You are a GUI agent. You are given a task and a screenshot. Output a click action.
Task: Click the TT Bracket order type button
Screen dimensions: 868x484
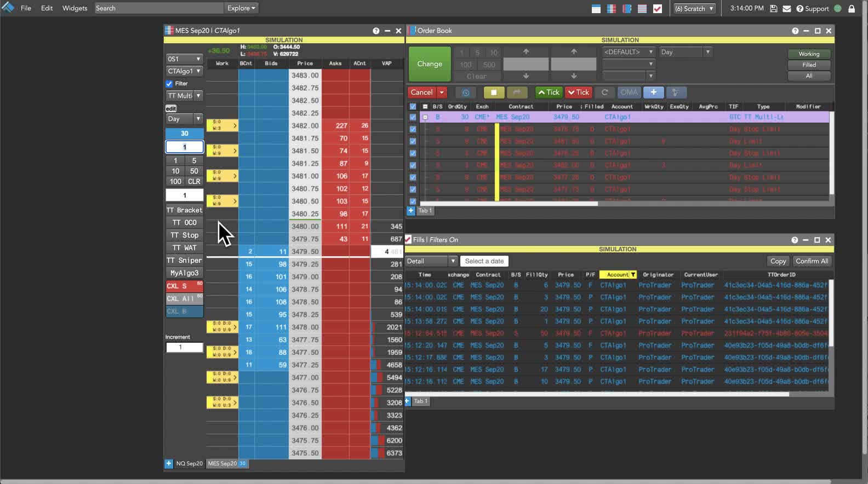click(185, 210)
